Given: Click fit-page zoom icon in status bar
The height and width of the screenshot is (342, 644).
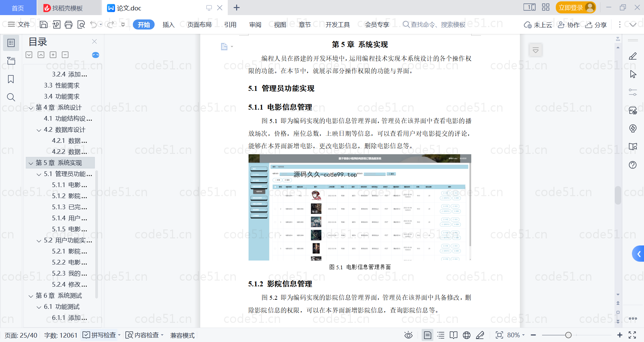Looking at the screenshot, I should coord(499,335).
